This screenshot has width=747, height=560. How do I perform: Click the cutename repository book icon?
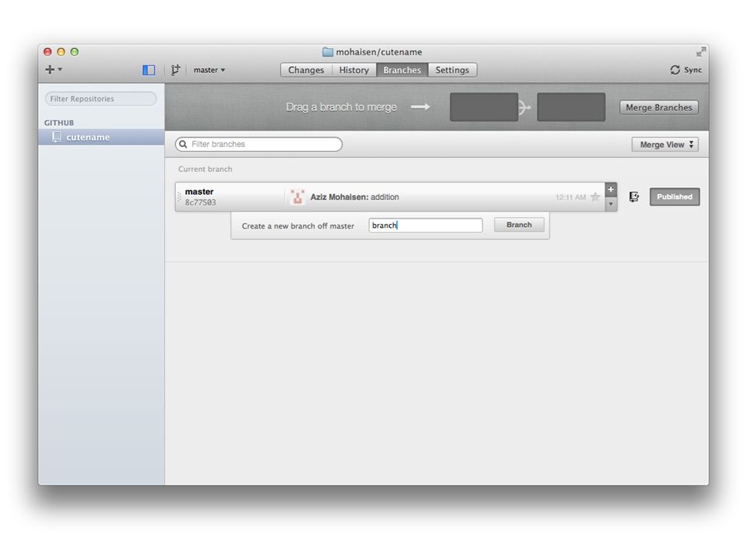pyautogui.click(x=56, y=137)
